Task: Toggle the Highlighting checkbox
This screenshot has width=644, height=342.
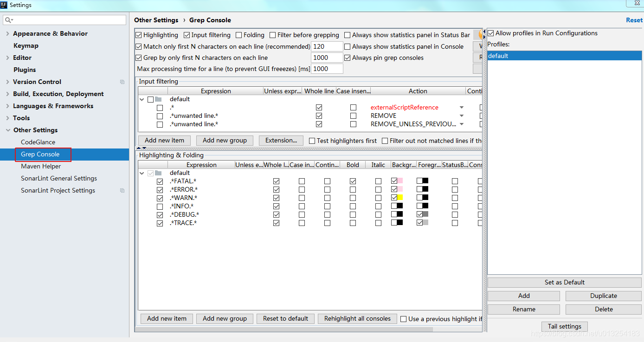Action: pos(139,35)
